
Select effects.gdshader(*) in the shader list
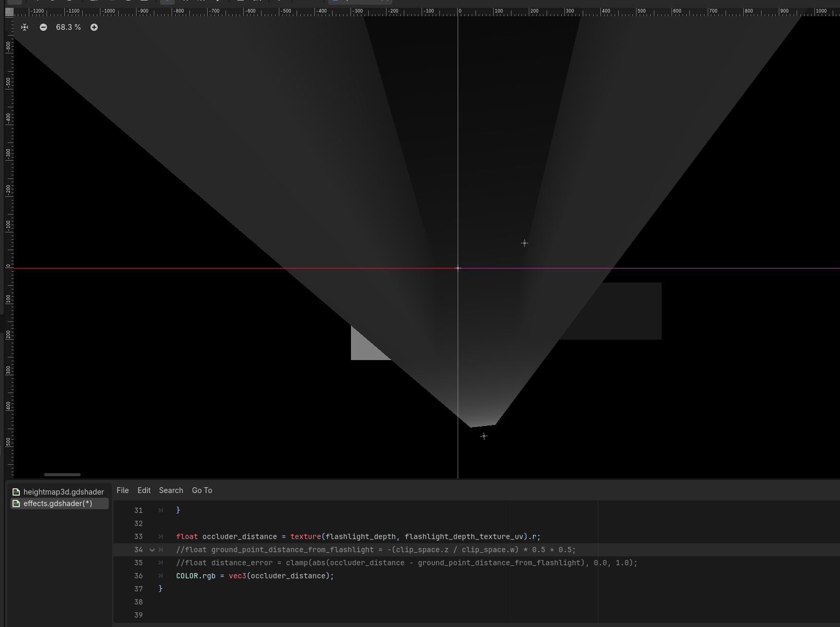pyautogui.click(x=58, y=503)
